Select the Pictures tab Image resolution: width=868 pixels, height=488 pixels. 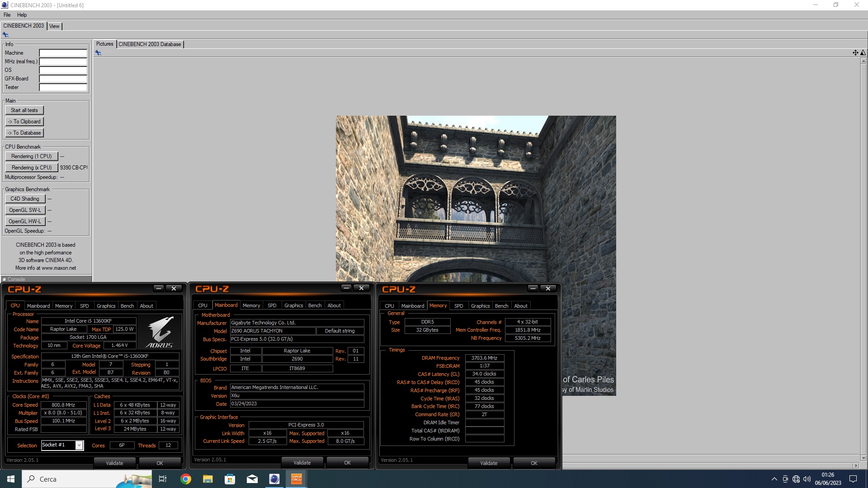pyautogui.click(x=104, y=44)
